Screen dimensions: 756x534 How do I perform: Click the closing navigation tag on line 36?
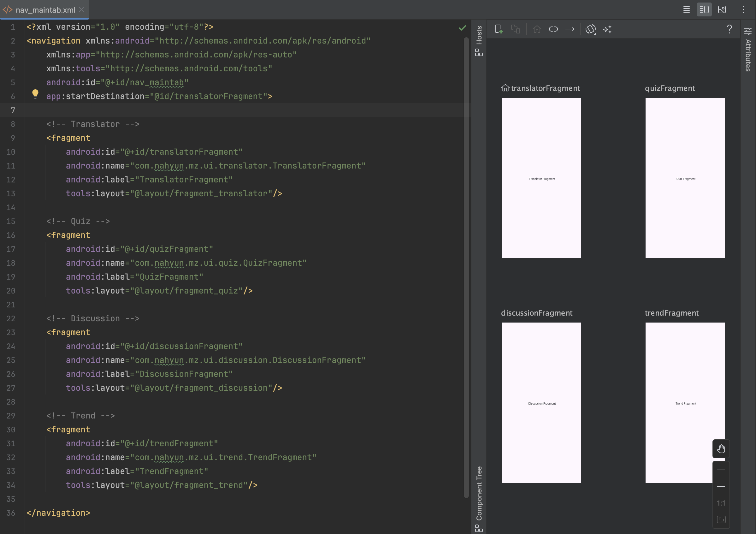coord(58,513)
